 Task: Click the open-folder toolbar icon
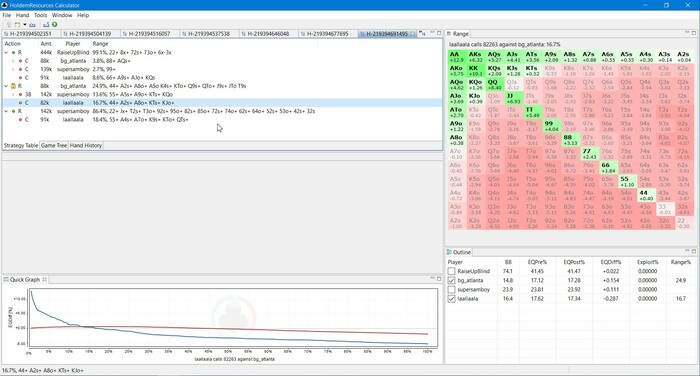(x=33, y=25)
